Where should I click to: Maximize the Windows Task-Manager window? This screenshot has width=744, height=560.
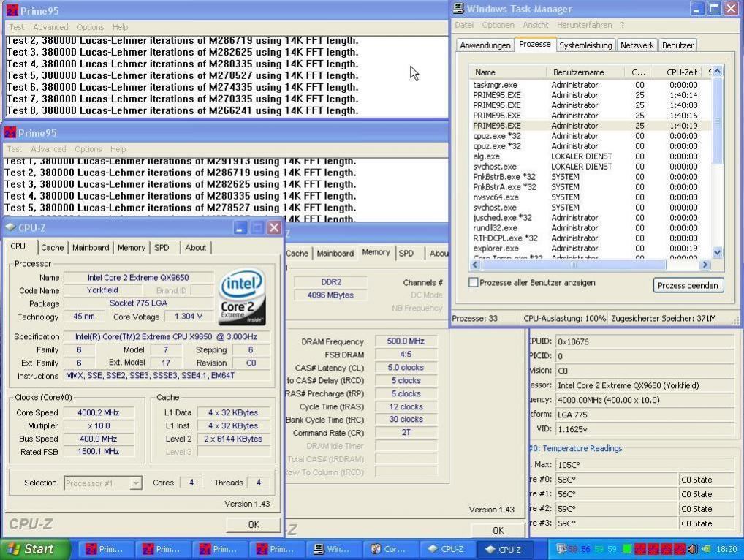[x=714, y=9]
